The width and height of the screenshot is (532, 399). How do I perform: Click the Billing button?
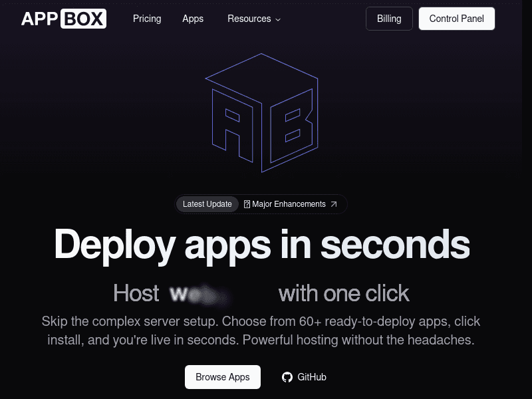(389, 19)
